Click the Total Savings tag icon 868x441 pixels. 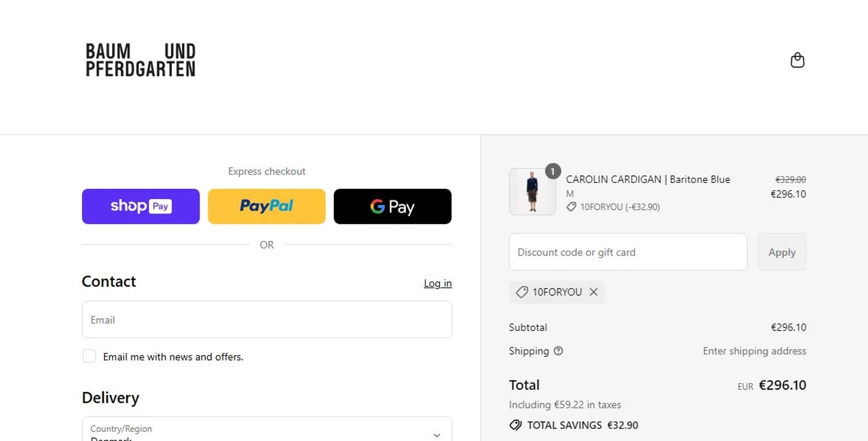515,425
